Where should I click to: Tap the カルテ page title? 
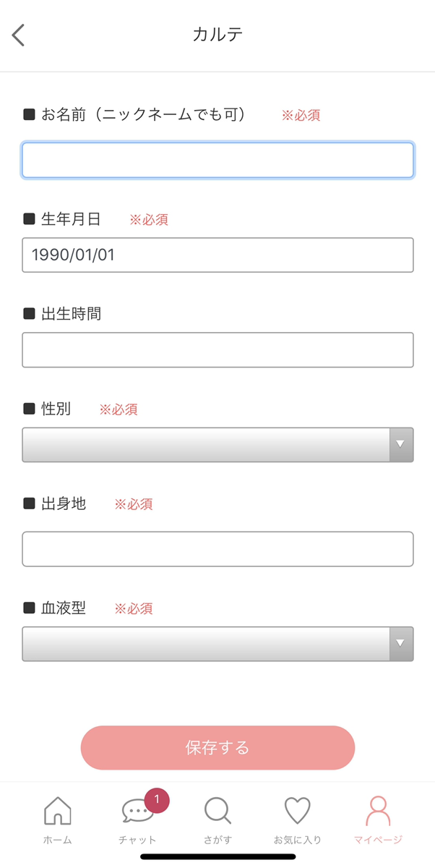click(x=217, y=35)
